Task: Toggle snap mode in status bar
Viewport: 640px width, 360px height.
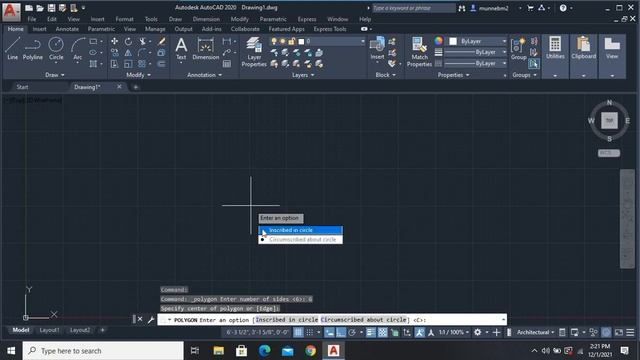Action: [x=310, y=332]
